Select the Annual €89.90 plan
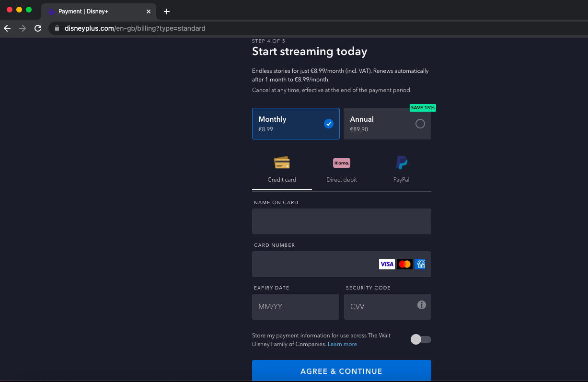 (x=387, y=124)
